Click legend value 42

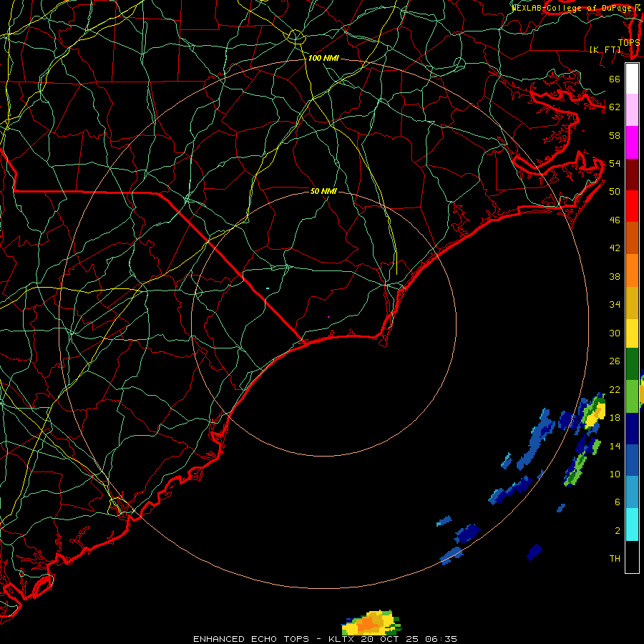615,248
